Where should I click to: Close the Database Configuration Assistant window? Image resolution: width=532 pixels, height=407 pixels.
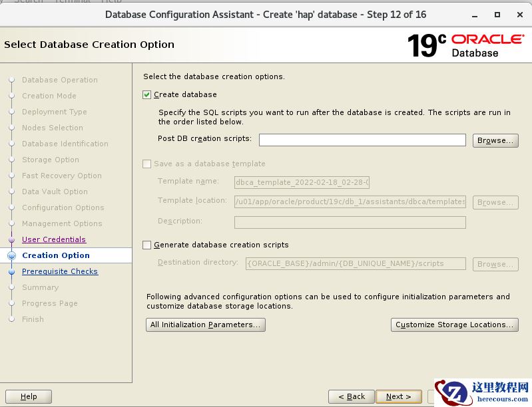click(x=520, y=15)
